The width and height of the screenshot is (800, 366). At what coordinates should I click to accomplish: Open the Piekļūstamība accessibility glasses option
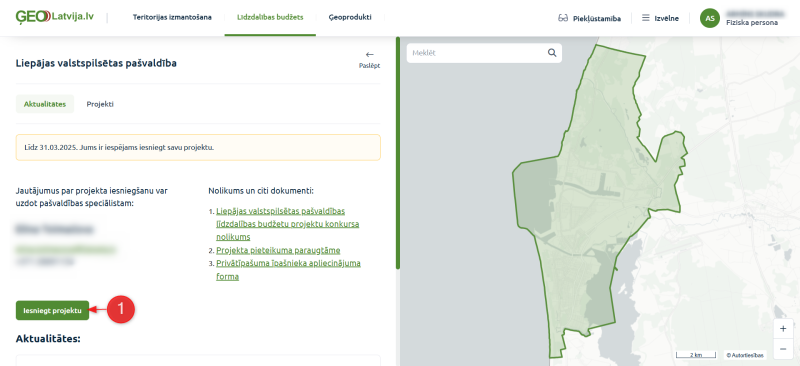pyautogui.click(x=589, y=18)
